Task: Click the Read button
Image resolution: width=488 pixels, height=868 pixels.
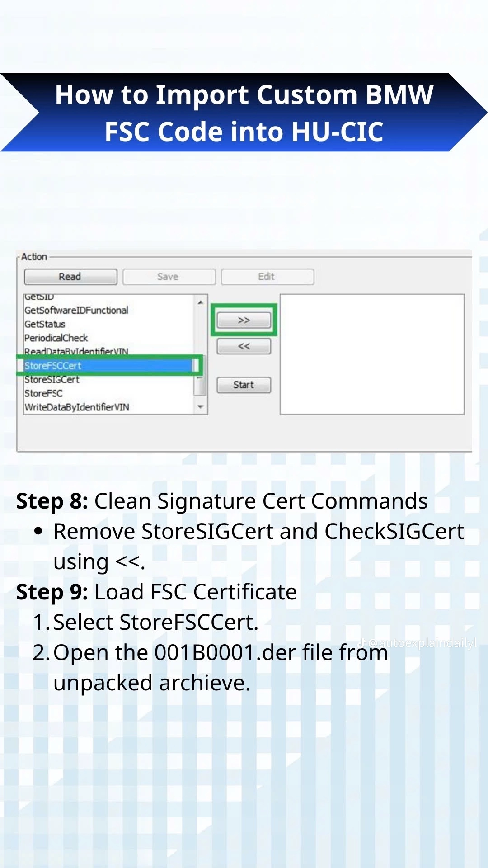Action: point(70,277)
